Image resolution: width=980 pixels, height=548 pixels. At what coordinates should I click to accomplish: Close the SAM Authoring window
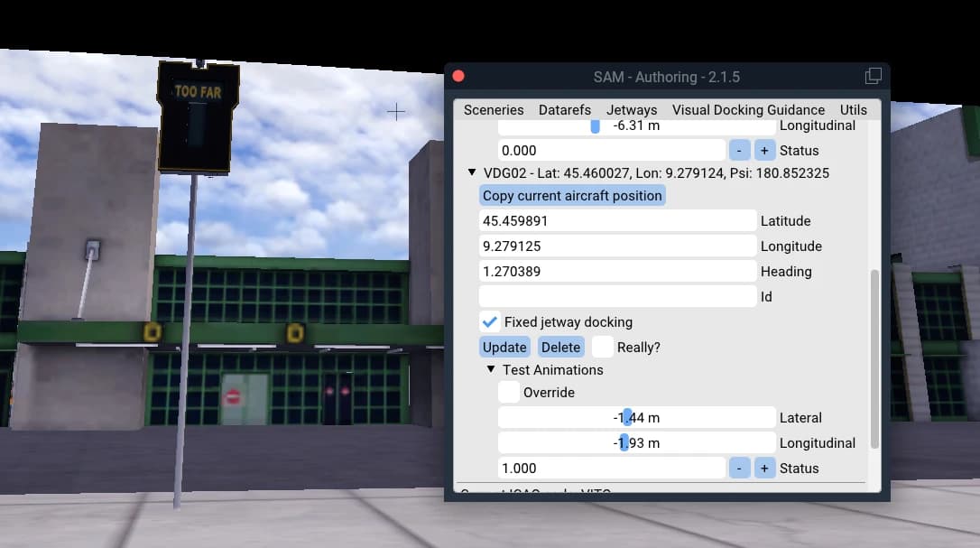click(x=458, y=77)
